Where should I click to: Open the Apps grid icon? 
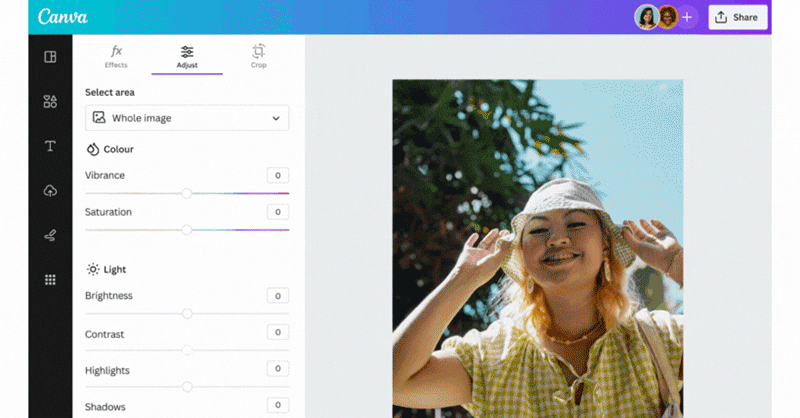(x=50, y=280)
